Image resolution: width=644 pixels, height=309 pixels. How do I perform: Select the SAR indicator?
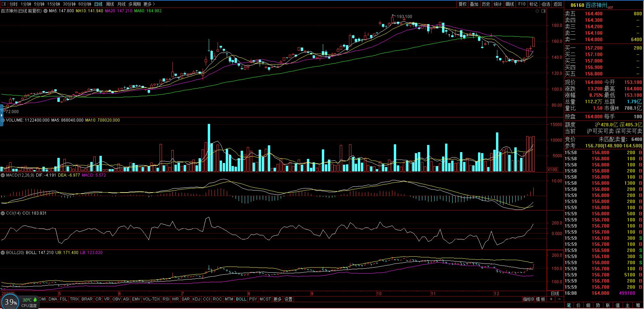coord(186,299)
